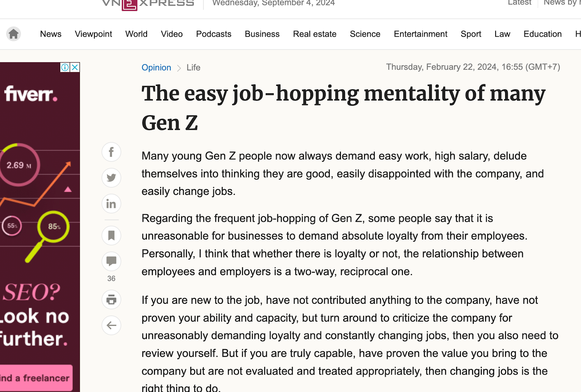Print the article
This screenshot has height=392, width=581.
coord(111,300)
